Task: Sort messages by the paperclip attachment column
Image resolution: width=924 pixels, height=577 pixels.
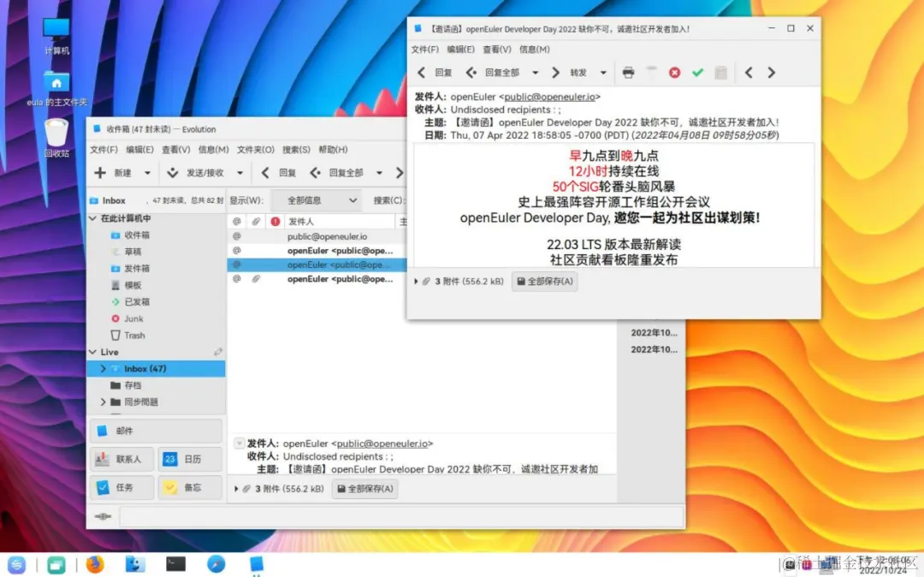Action: 255,221
